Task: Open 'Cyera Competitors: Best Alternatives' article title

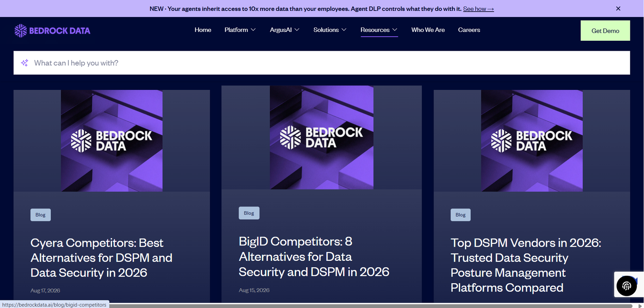Action: (x=101, y=258)
